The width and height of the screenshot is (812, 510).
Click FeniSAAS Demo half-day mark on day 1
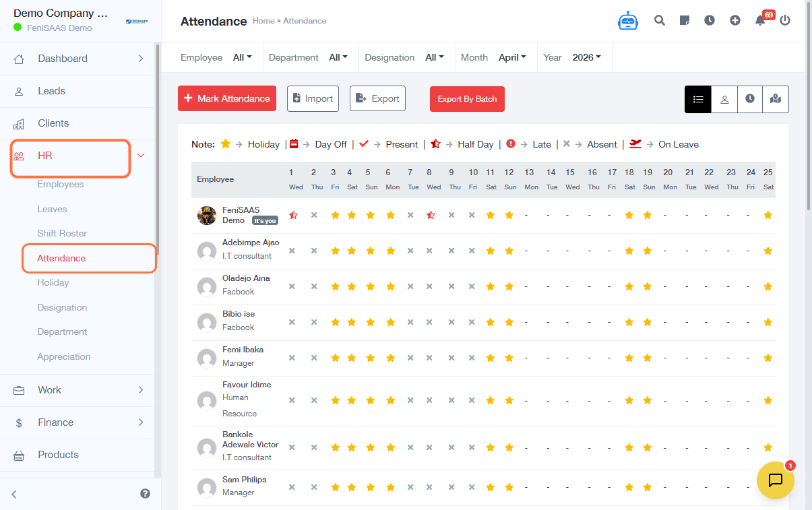tap(293, 216)
